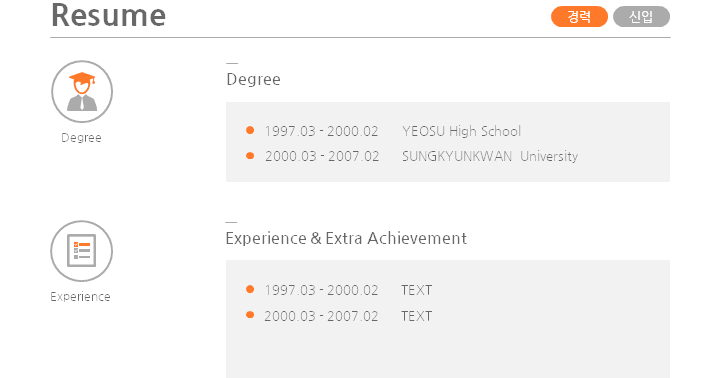
Task: Click the graduate Degree circle icon
Action: 82,91
